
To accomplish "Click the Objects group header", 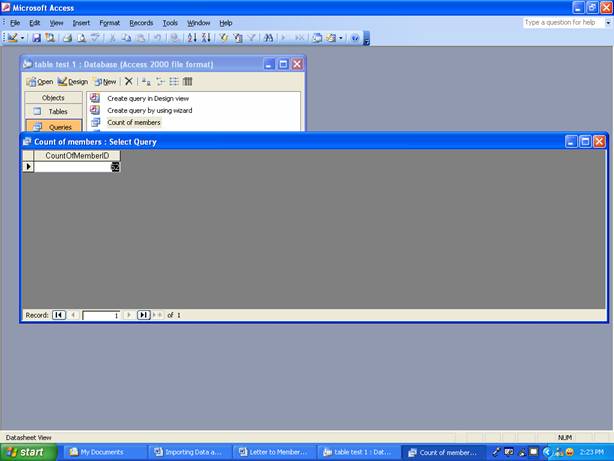I will (x=53, y=98).
